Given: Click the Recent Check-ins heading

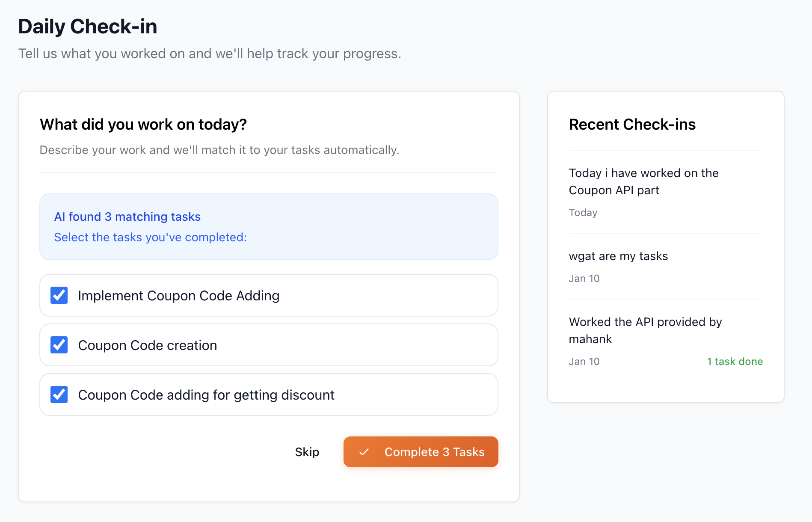Looking at the screenshot, I should tap(632, 125).
